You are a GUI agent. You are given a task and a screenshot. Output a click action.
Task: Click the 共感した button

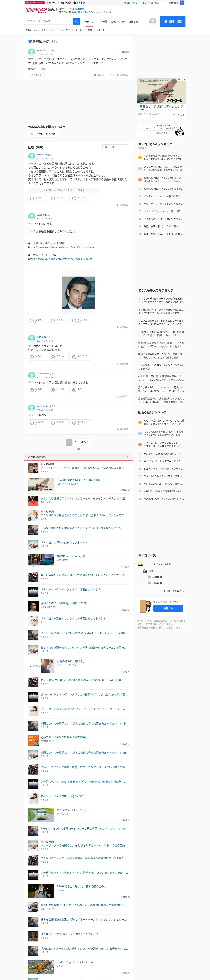point(36,75)
